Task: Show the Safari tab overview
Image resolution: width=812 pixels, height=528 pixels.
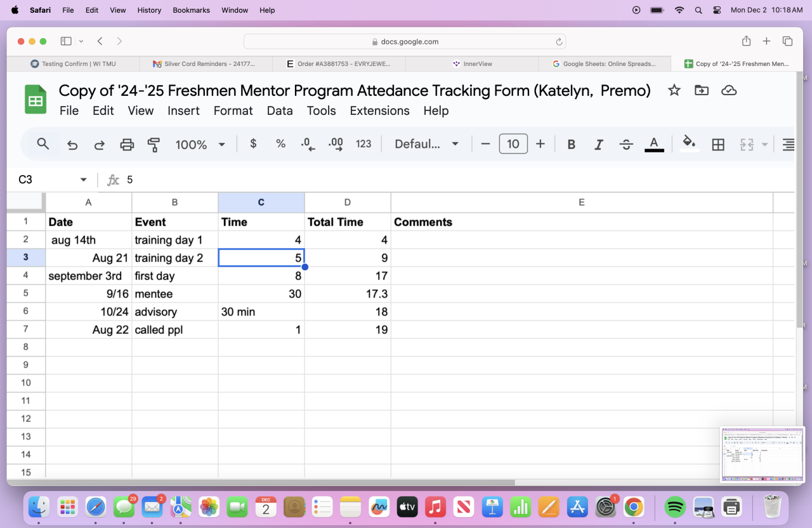Action: coord(787,41)
